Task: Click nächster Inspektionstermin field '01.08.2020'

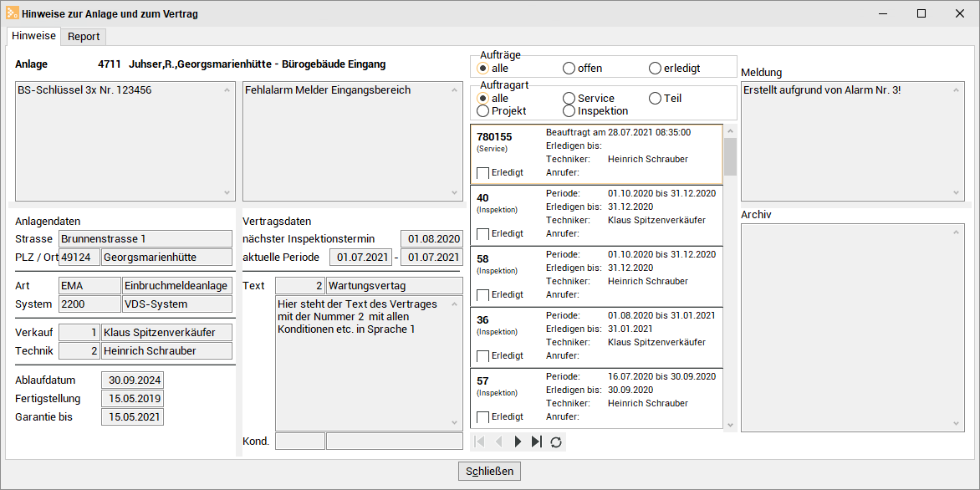Action: 431,238
